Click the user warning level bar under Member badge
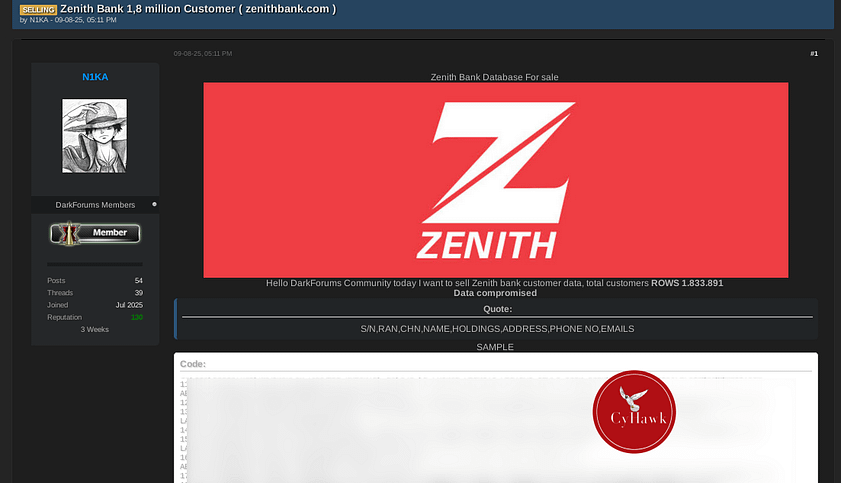 tap(95, 264)
